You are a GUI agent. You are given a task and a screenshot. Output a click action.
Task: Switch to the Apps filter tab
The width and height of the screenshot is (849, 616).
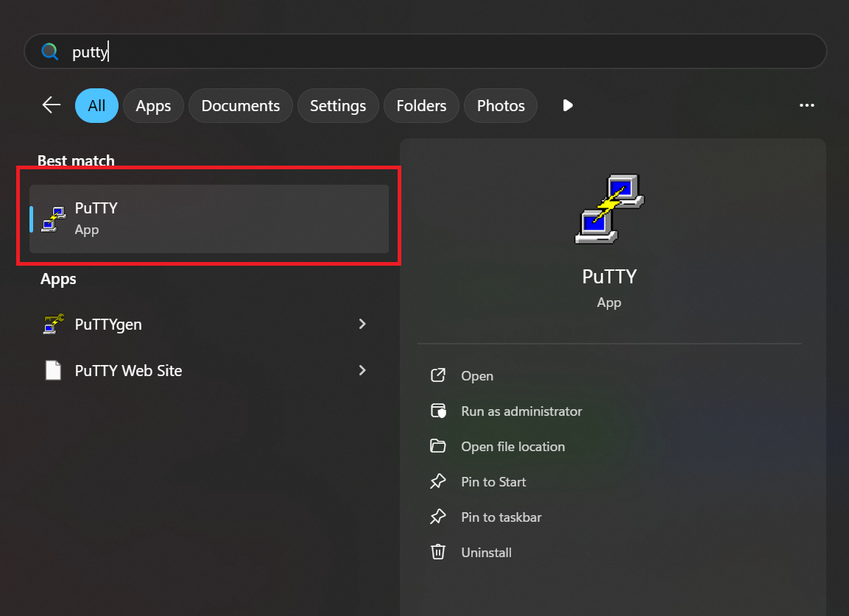(153, 106)
